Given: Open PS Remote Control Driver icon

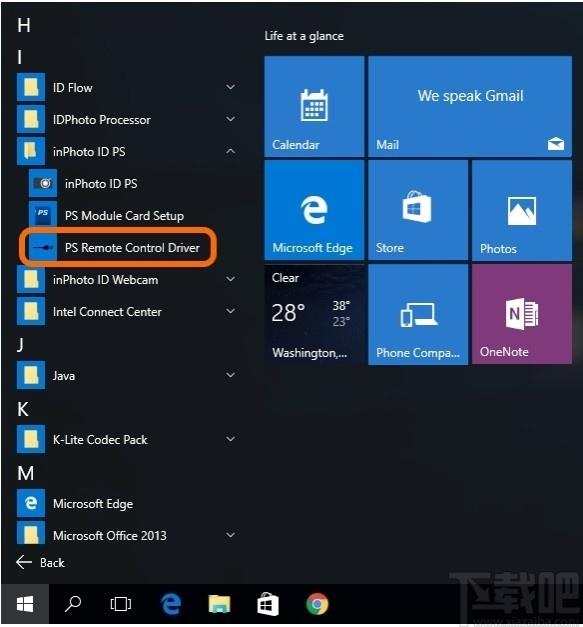Looking at the screenshot, I should pos(43,248).
